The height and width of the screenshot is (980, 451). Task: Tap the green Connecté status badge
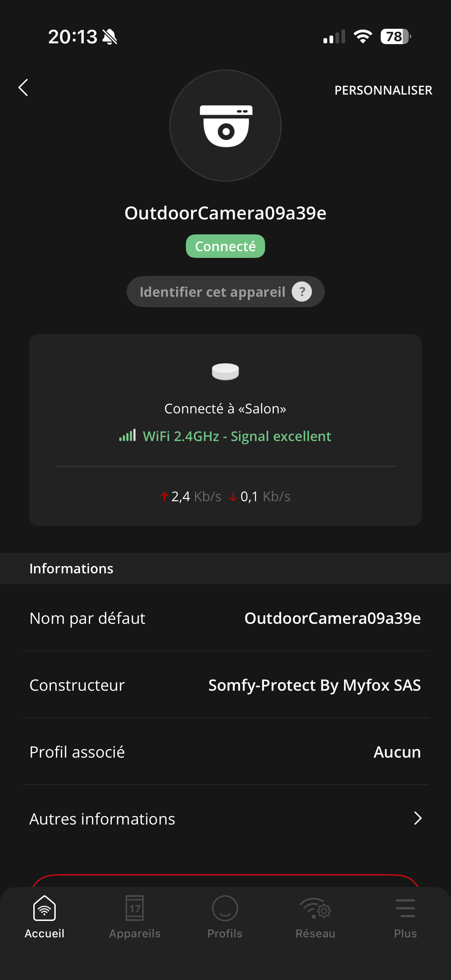point(225,247)
